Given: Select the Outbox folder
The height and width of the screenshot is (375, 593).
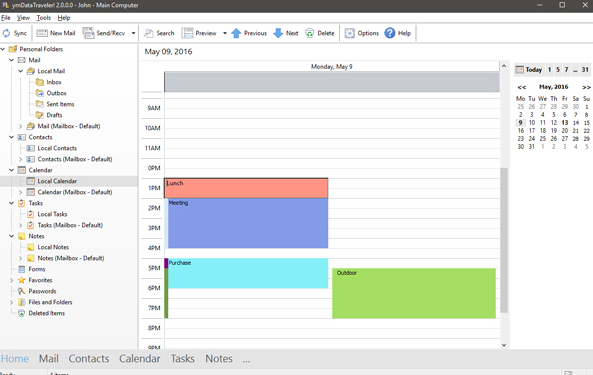Looking at the screenshot, I should pyautogui.click(x=56, y=93).
